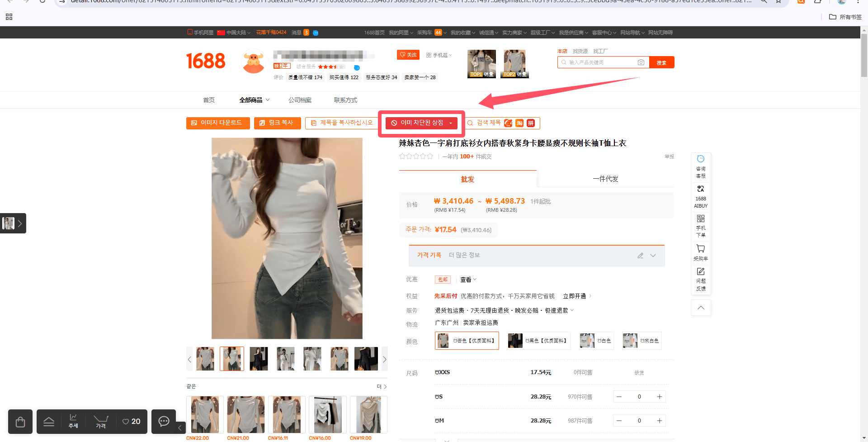This screenshot has height=442, width=868.
Task: Click back-to-top arrow in right sidebar
Action: [701, 308]
